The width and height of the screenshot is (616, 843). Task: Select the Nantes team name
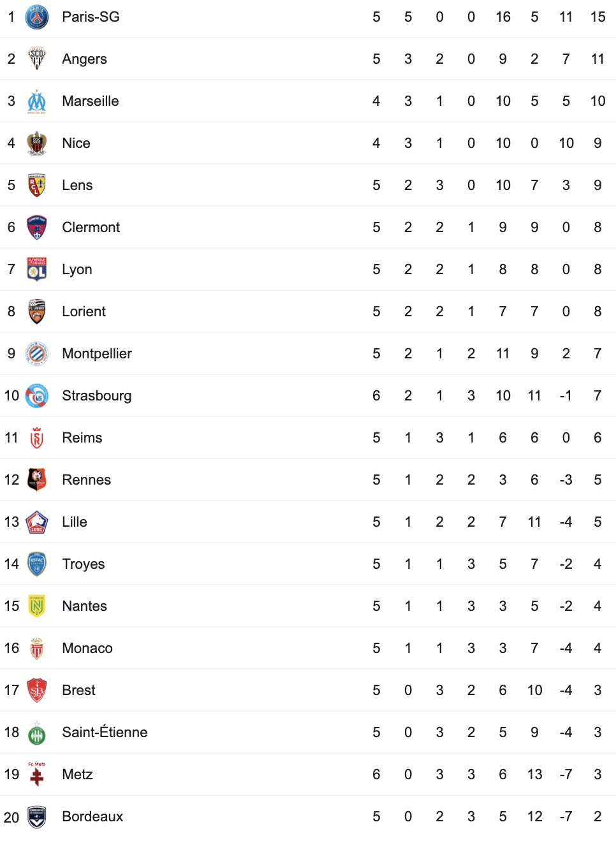[x=85, y=606]
